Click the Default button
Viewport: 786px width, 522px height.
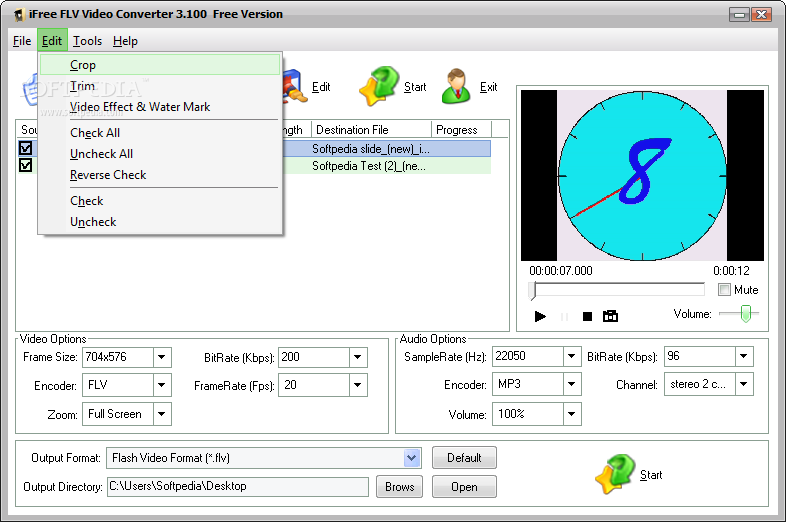click(x=464, y=458)
